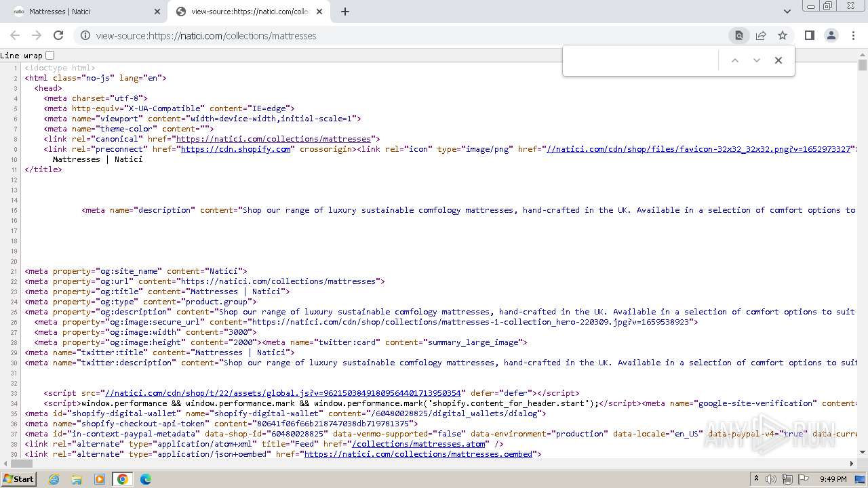Image resolution: width=868 pixels, height=488 pixels.
Task: Select the Chrome taskbar icon
Action: [123, 479]
